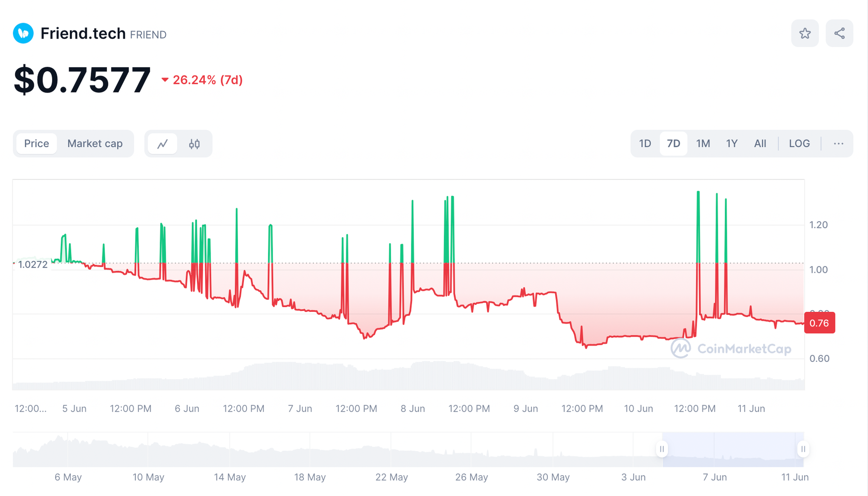
Task: Click the 1.0272 opening price label
Action: 33,265
